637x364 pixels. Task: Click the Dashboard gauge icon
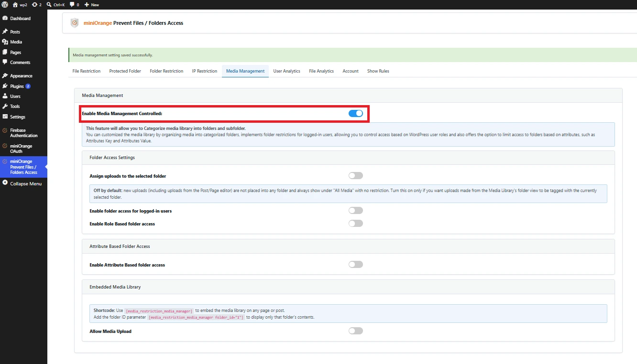click(x=5, y=18)
